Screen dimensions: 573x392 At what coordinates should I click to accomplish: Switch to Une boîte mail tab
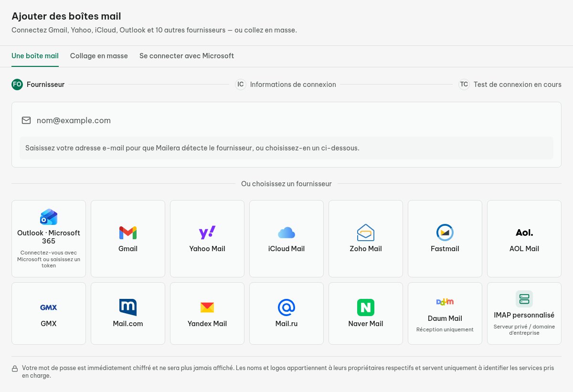pos(35,56)
